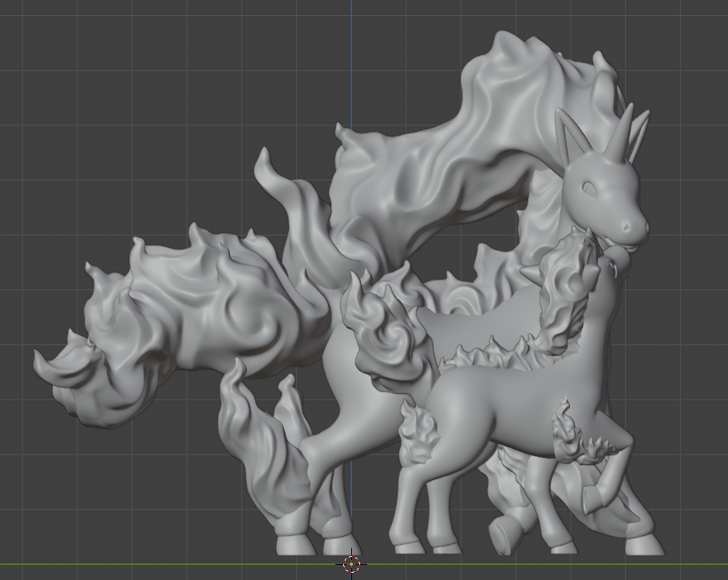Click the blue Z axis line
Viewport: 728px width, 580px height.
coord(350,64)
